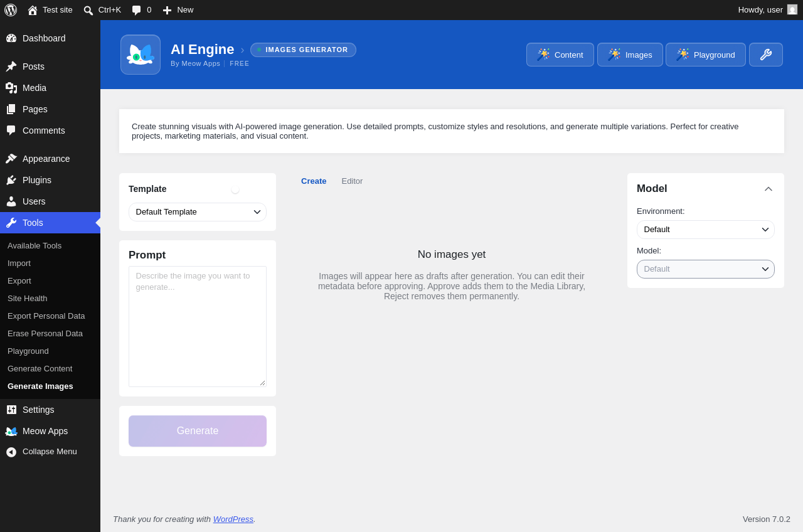Click the Collapse Menu arrow icon

tap(11, 452)
